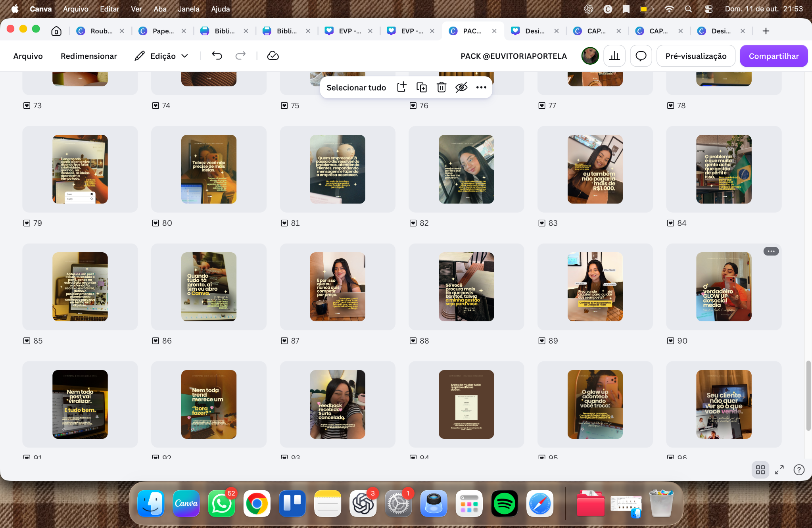Click the user profile avatar

(590, 56)
